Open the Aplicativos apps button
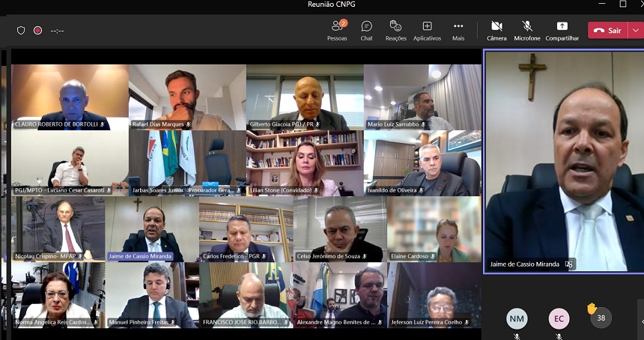 click(x=427, y=30)
